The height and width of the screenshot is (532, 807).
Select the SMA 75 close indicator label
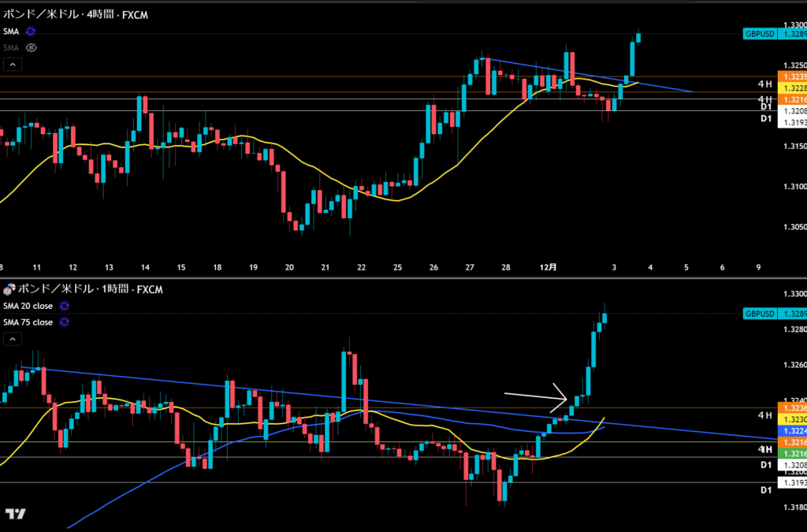click(28, 322)
